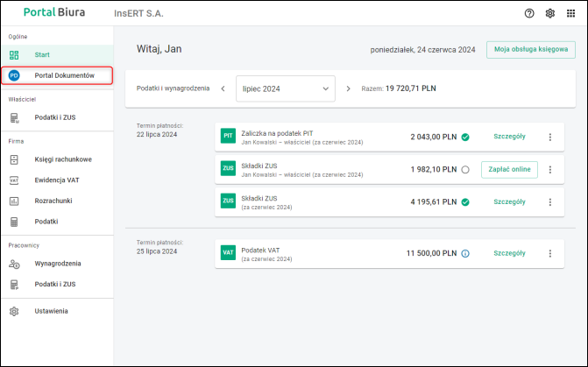This screenshot has width=588, height=367.
Task: Open settings gear icon in top bar
Action: pyautogui.click(x=550, y=13)
